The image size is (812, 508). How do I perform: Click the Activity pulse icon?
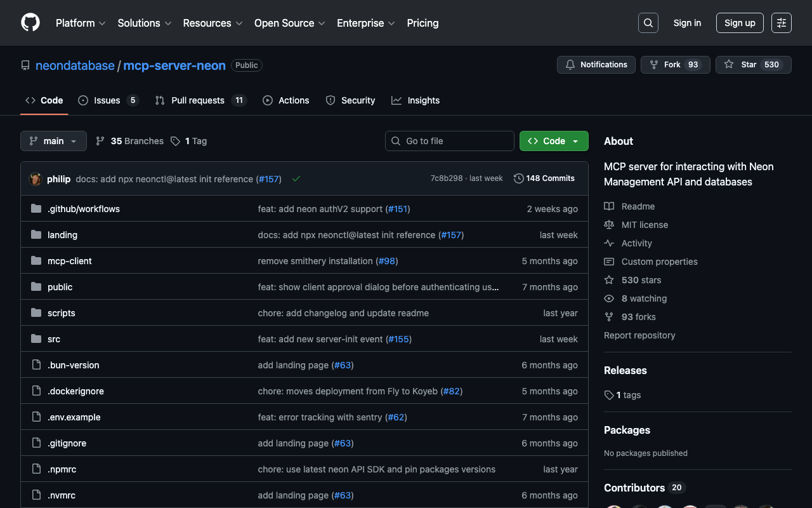609,243
